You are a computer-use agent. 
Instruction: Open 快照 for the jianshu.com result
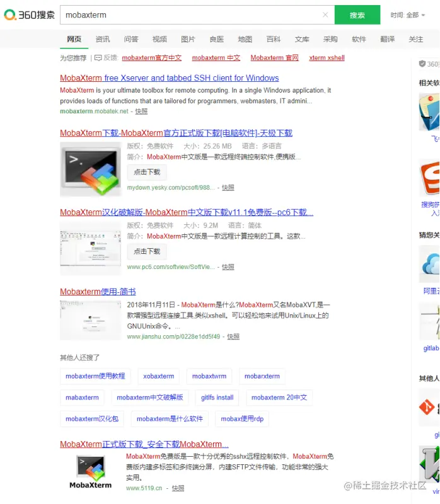pos(233,336)
